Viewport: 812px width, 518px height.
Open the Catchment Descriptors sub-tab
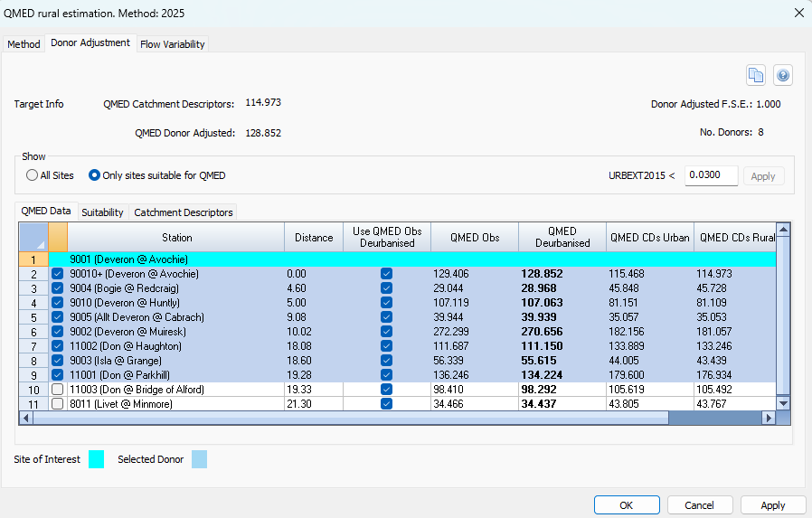(x=184, y=212)
